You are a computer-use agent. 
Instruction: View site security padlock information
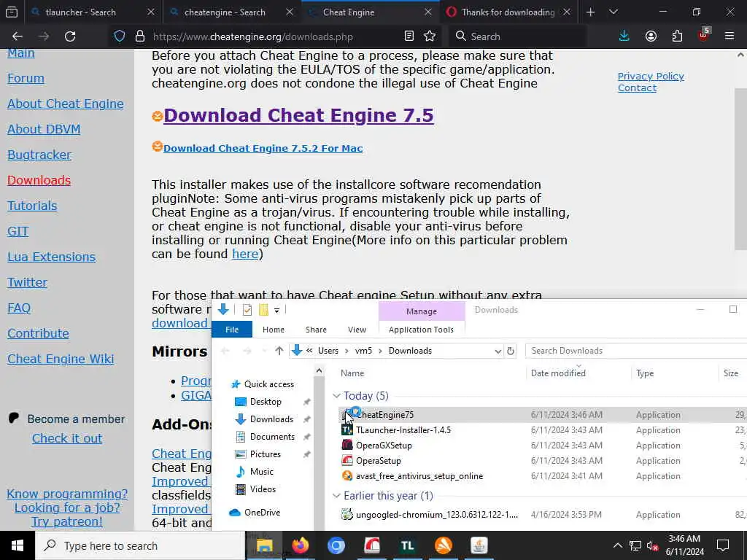(x=140, y=36)
